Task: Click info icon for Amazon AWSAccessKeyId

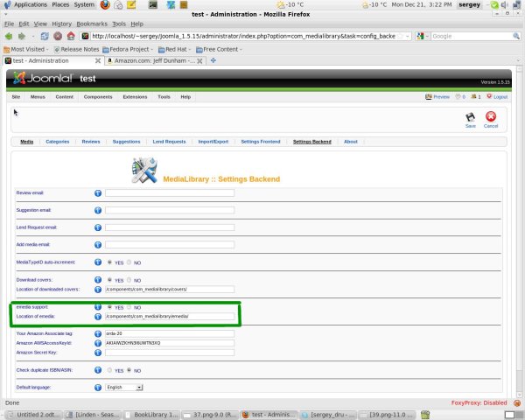Action: pyautogui.click(x=98, y=343)
